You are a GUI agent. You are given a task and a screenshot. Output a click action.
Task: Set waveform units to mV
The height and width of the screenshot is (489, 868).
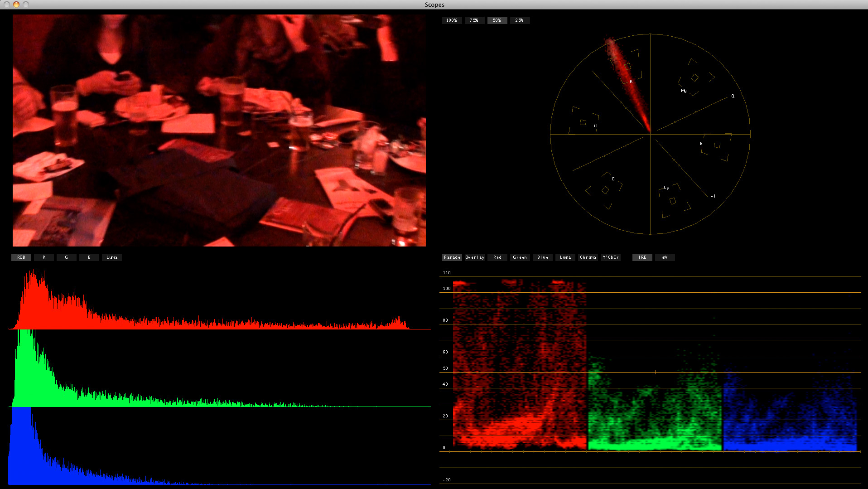tap(665, 257)
